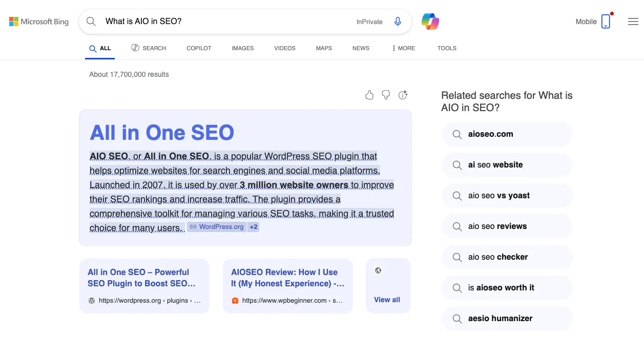644x337 pixels.
Task: Search related term aesio humanizer
Action: click(x=507, y=319)
